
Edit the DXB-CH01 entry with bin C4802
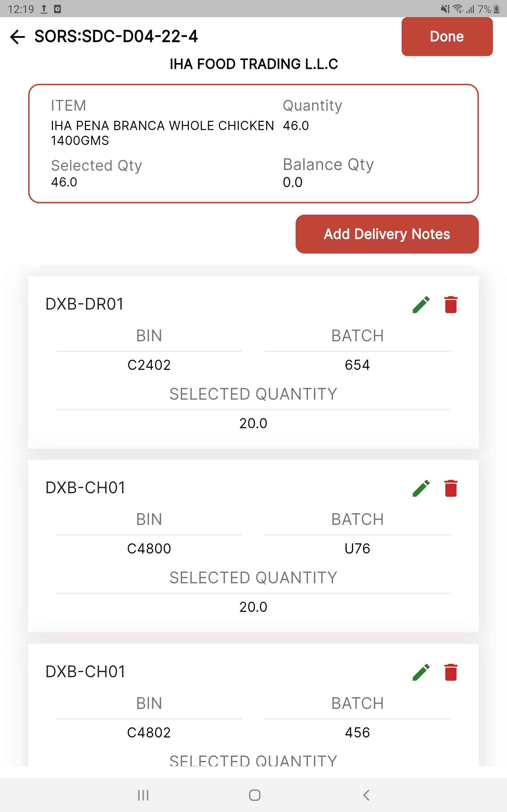click(421, 672)
